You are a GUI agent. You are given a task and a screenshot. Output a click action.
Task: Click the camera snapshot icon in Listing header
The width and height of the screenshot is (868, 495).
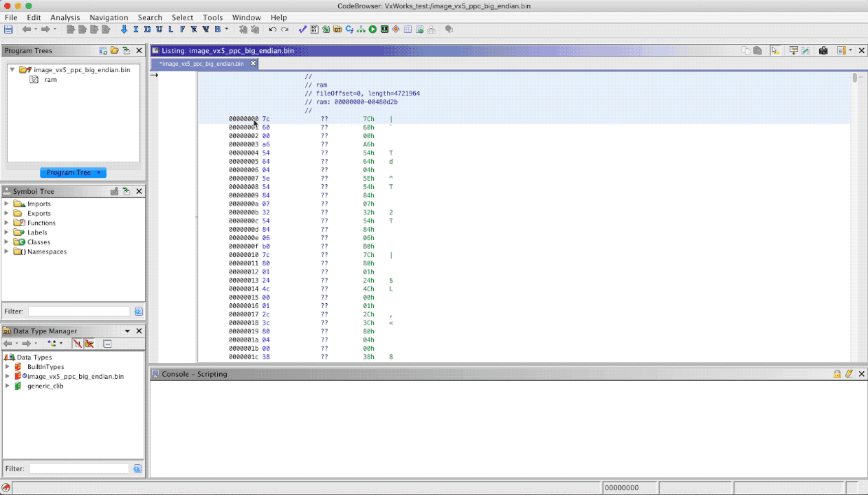click(823, 51)
